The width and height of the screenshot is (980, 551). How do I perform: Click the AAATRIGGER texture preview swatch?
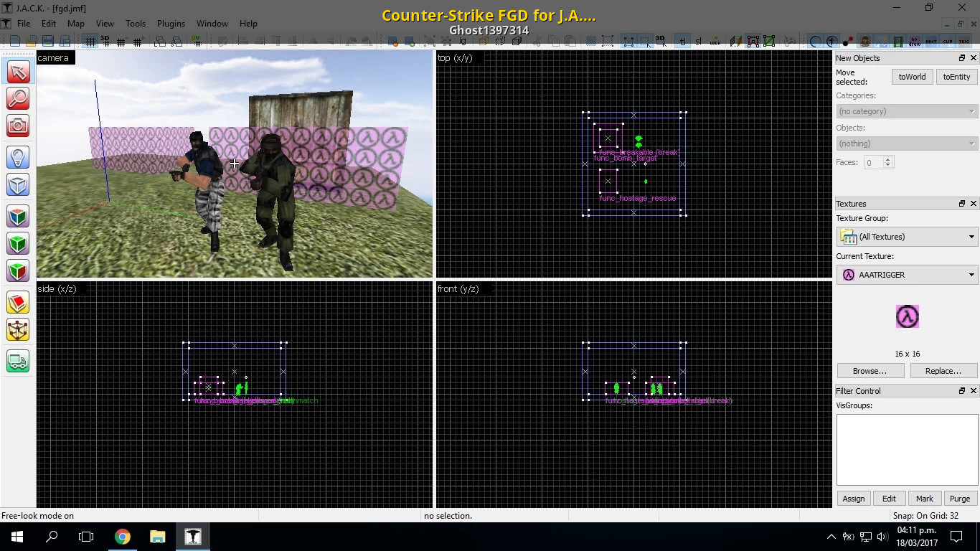[907, 316]
